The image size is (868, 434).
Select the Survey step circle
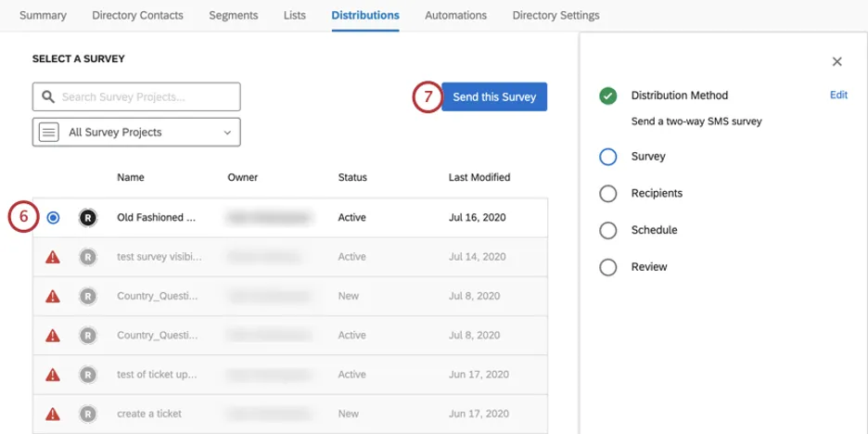point(607,157)
